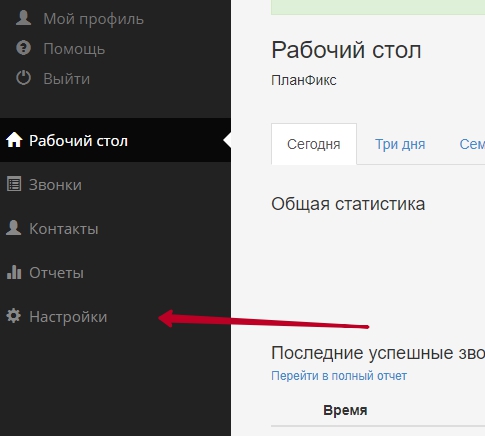This screenshot has width=485, height=436.
Task: Click the list icon beside Звонки
Action: 14,184
